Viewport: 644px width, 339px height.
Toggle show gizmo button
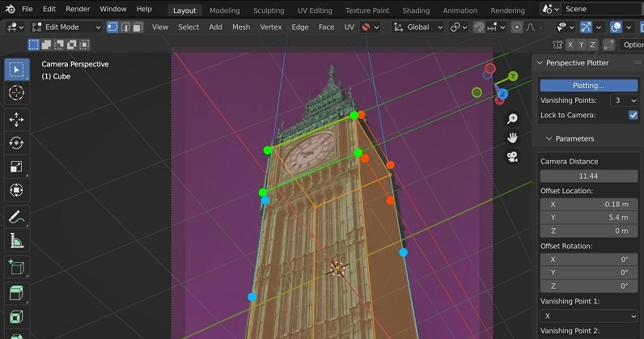coord(586,28)
